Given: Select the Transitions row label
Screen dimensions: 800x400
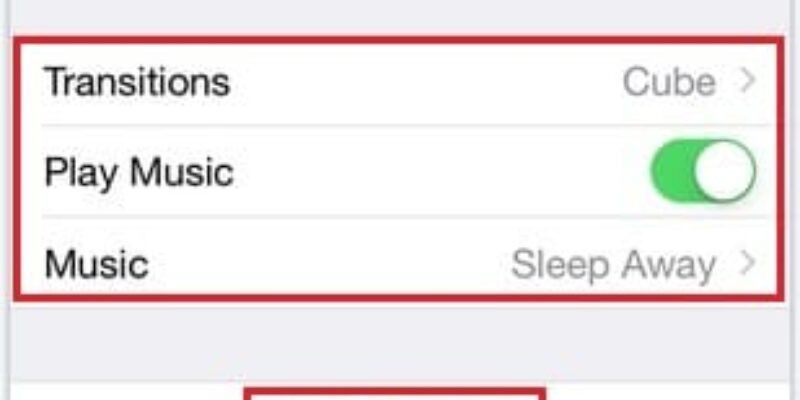Looking at the screenshot, I should click(x=137, y=82).
